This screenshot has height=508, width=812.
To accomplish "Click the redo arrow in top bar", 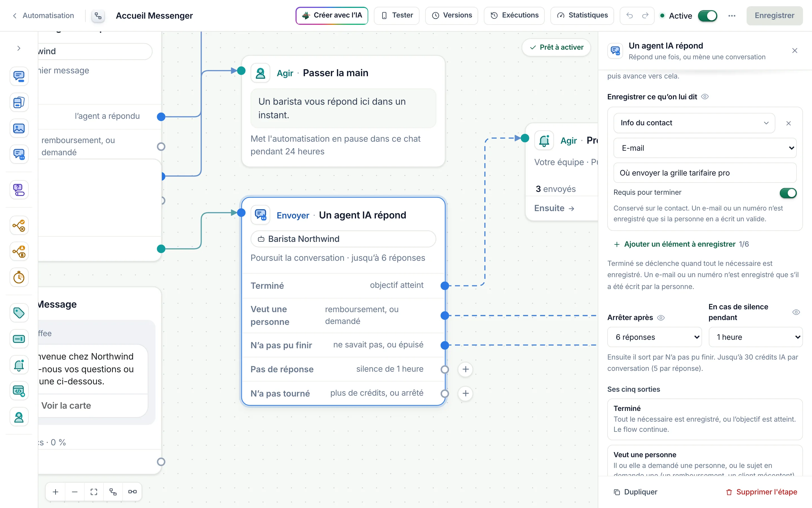I will coord(645,16).
